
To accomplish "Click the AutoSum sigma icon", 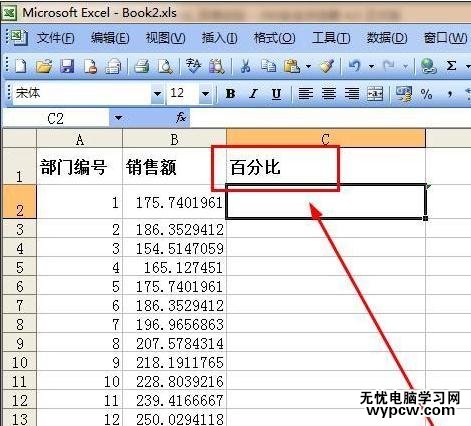I will point(451,66).
